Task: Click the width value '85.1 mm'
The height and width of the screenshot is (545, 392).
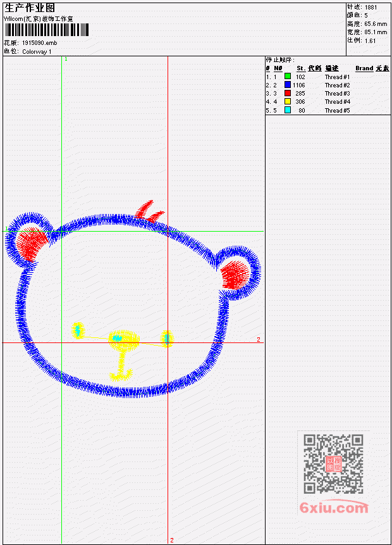Action: tap(376, 32)
